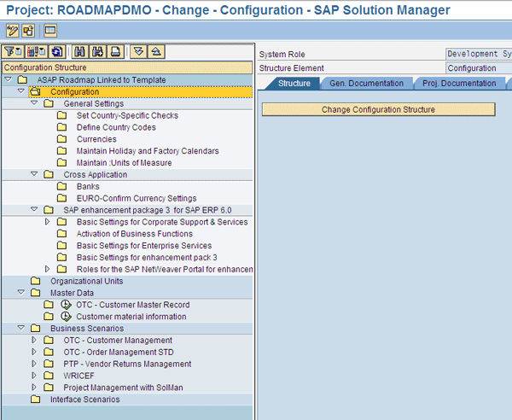
Task: Expand PTP - Vendor Returns Management node
Action: [x=34, y=364]
